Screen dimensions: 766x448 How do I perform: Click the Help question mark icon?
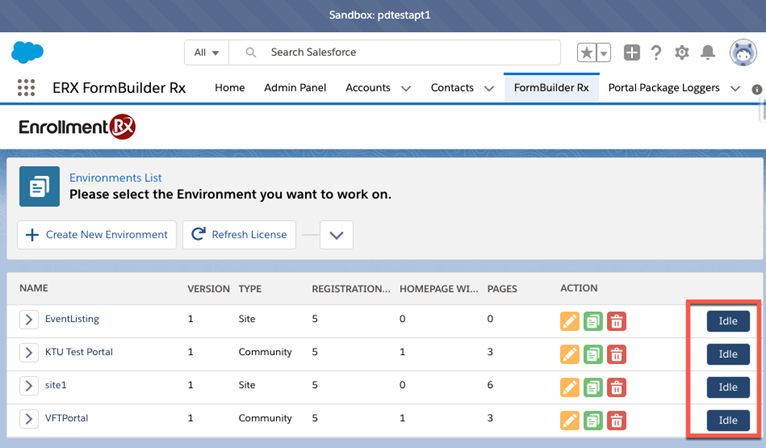[657, 53]
